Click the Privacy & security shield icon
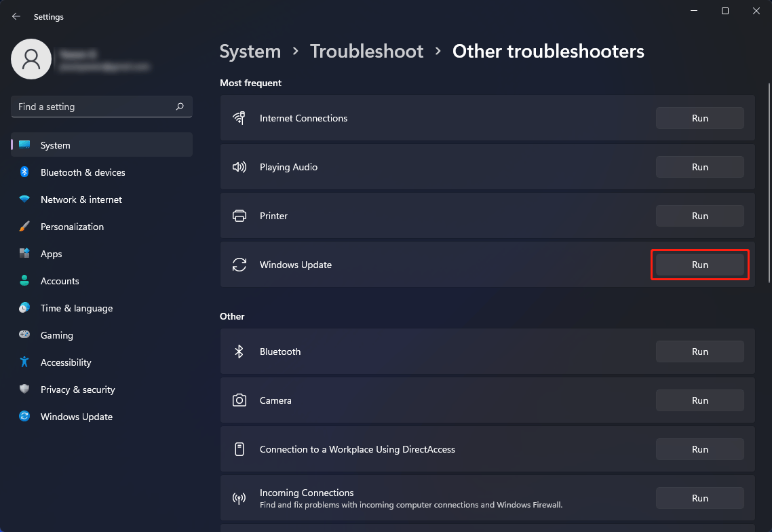Screen dimensions: 772x532 [x=24, y=389]
